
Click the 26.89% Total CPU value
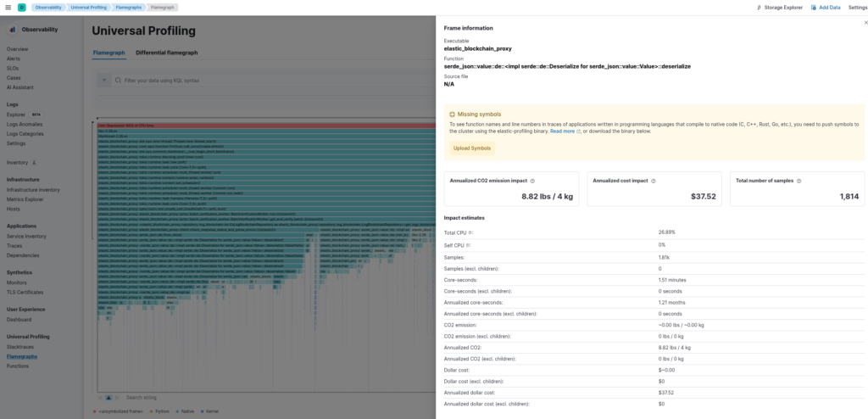pyautogui.click(x=666, y=232)
